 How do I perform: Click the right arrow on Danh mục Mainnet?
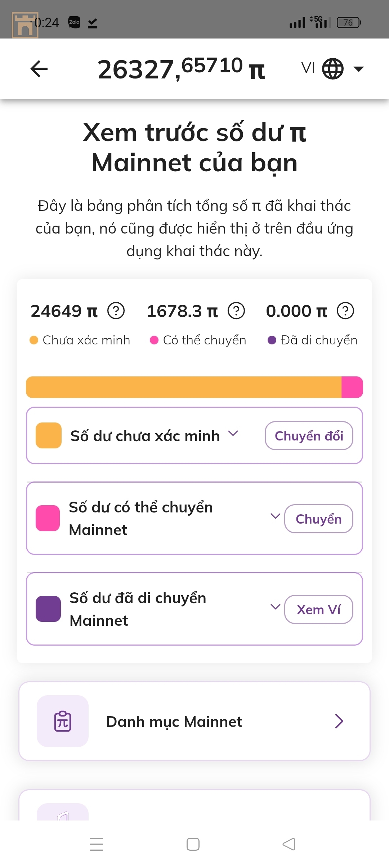click(x=339, y=721)
